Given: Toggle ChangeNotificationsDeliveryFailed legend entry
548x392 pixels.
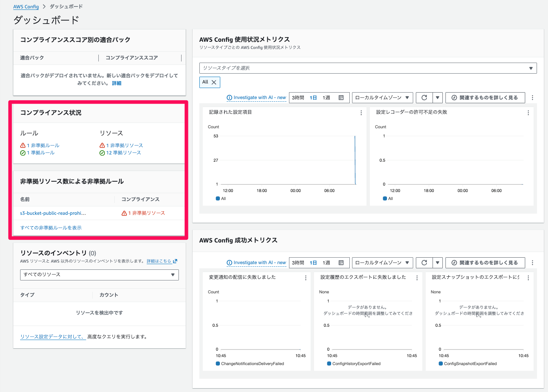Looking at the screenshot, I should [250, 364].
